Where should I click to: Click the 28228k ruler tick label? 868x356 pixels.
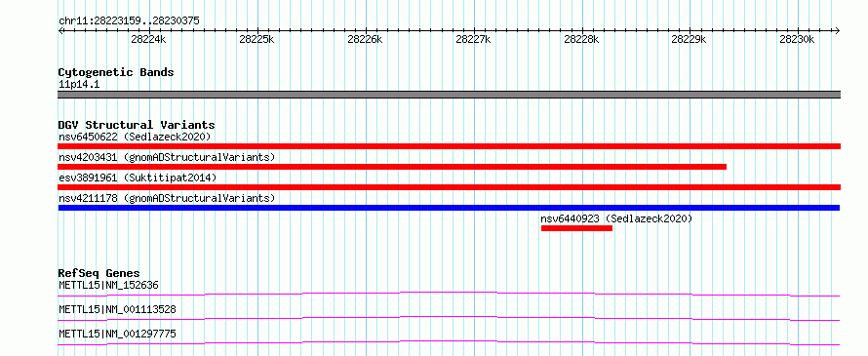[x=581, y=40]
